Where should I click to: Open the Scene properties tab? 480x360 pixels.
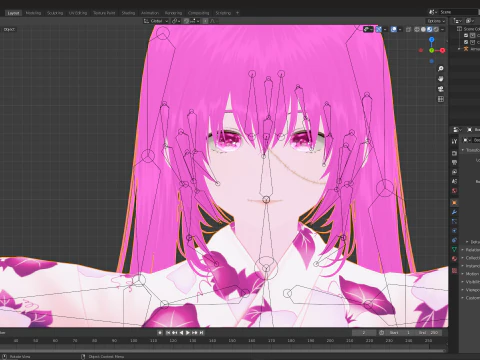tap(454, 181)
